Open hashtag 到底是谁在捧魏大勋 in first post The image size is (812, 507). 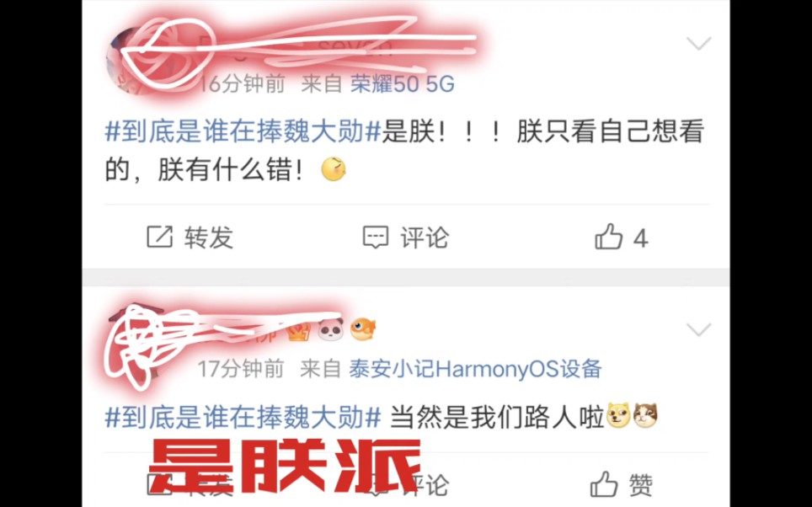(243, 131)
